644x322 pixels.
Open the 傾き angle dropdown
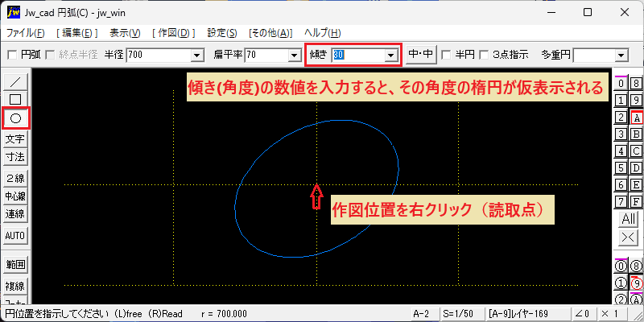(x=390, y=55)
